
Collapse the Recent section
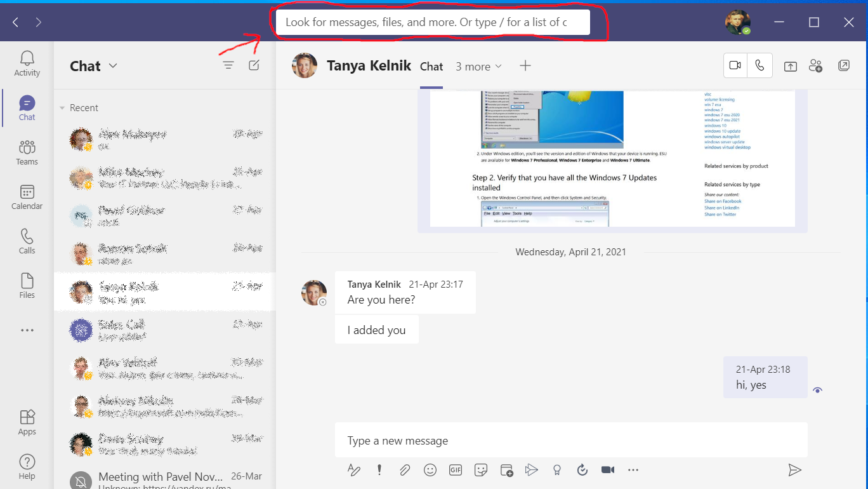coord(61,107)
